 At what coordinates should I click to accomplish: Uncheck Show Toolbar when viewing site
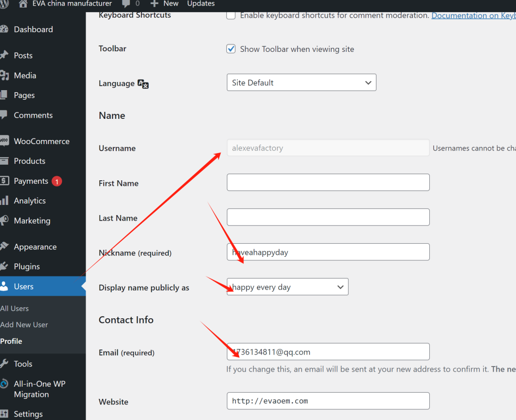[x=231, y=49]
